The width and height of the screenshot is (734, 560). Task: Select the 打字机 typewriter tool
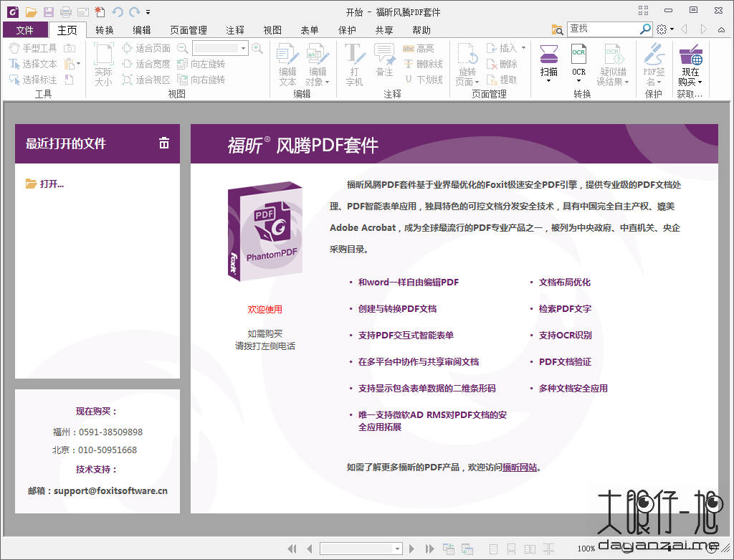pos(354,65)
